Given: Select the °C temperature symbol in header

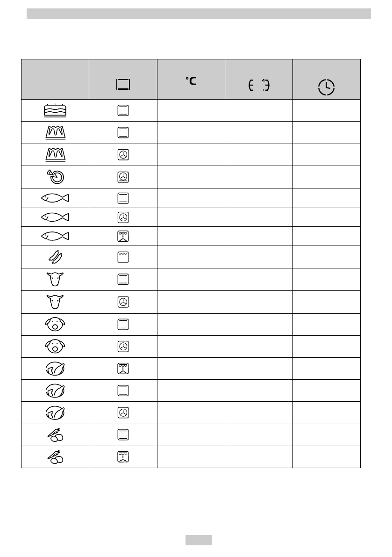Looking at the screenshot, I should [x=191, y=81].
